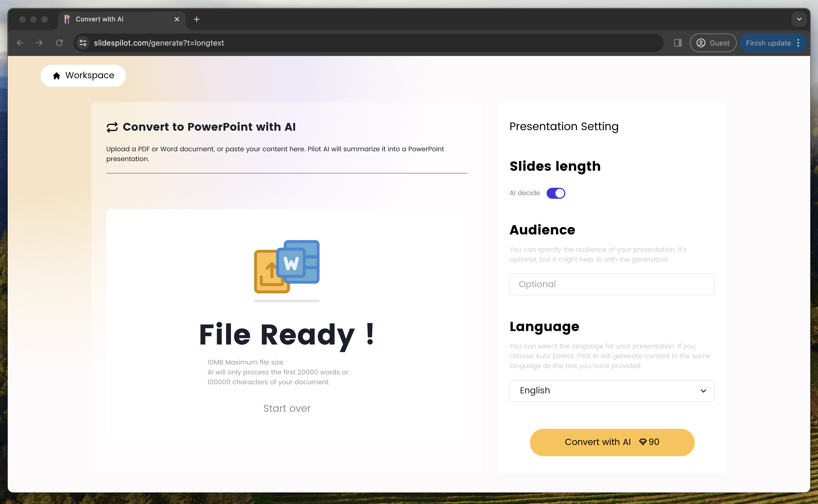This screenshot has width=818, height=504.
Task: Open Chrome three-dot menu icon
Action: pyautogui.click(x=798, y=43)
